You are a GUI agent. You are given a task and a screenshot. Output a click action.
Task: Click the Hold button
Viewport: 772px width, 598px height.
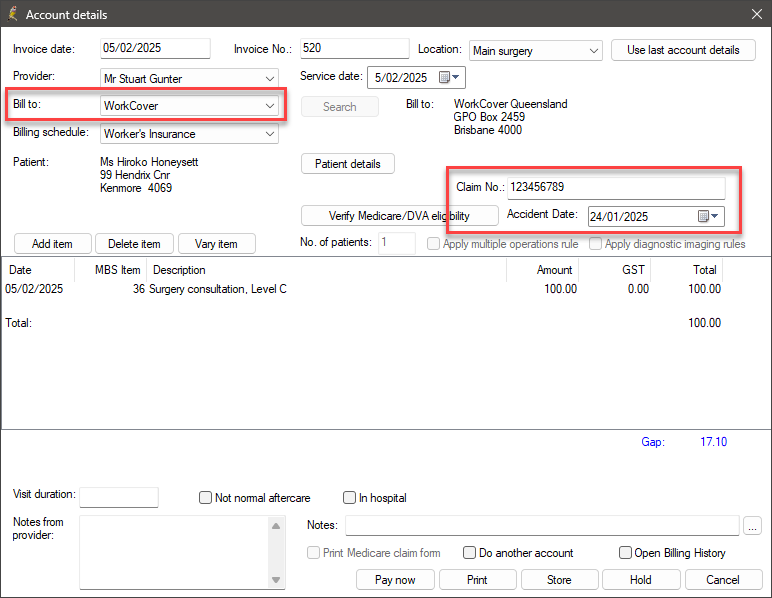click(641, 580)
